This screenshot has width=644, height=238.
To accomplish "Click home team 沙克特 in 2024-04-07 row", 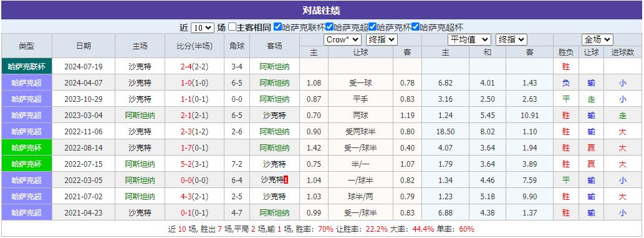I will tap(140, 82).
